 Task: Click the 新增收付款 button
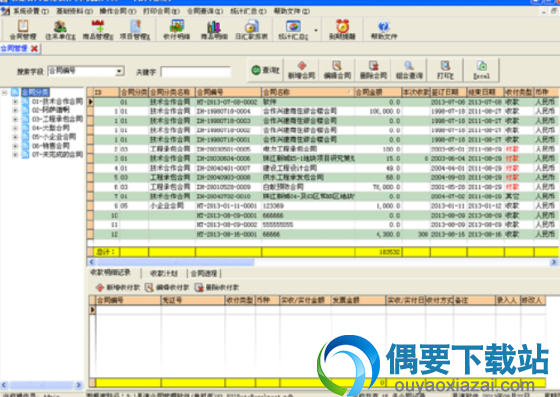(118, 287)
